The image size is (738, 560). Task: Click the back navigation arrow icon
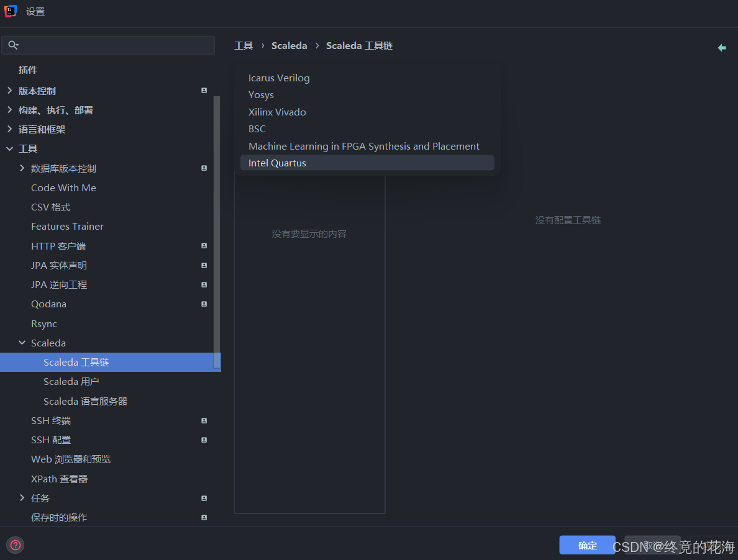click(x=721, y=47)
